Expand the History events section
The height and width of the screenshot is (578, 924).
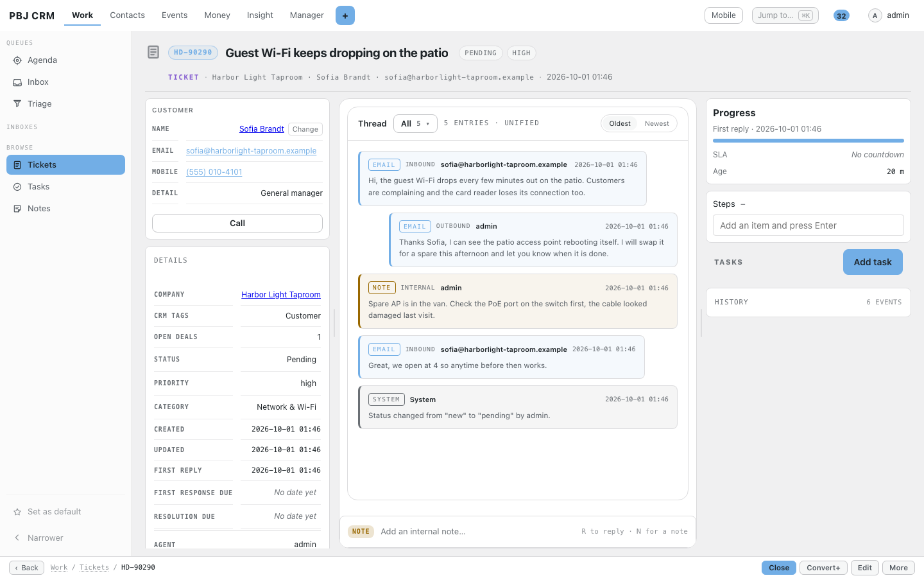809,302
